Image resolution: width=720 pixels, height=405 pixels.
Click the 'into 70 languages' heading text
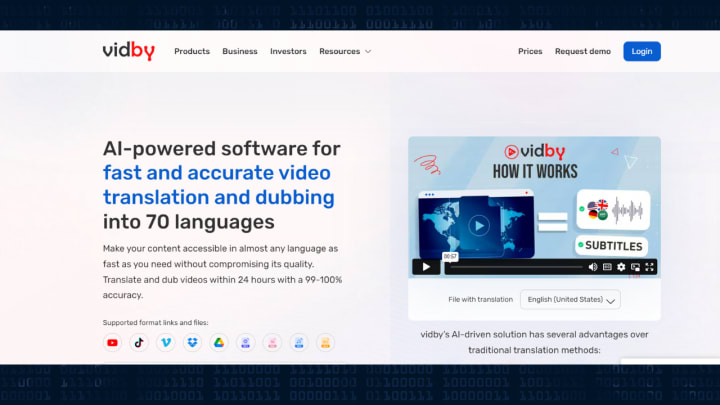189,222
